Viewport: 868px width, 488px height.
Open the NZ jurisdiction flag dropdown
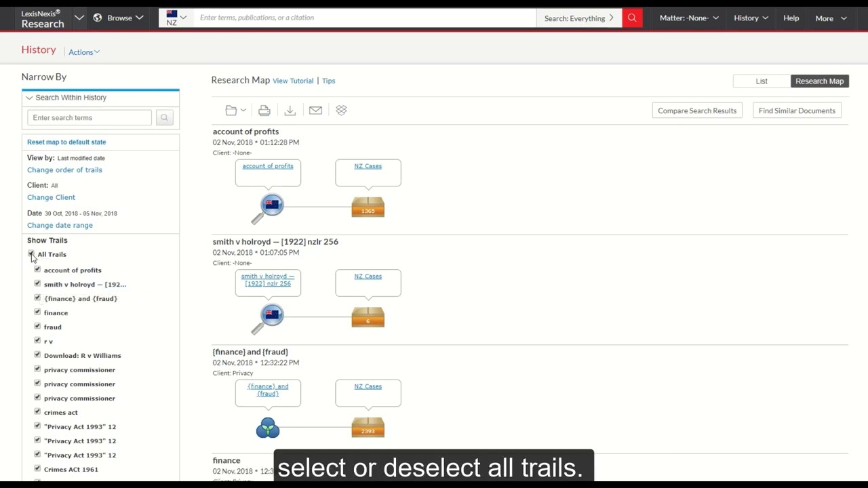176,18
